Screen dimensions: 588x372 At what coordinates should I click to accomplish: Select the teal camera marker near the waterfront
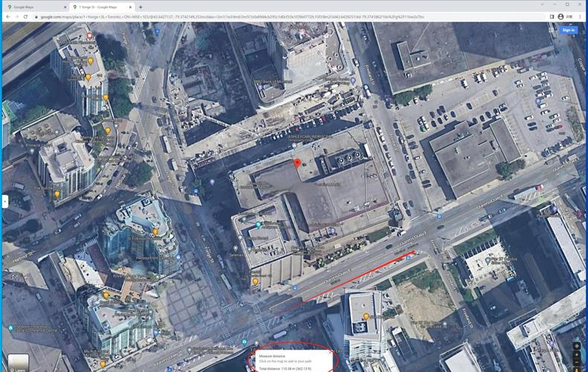click(x=245, y=342)
